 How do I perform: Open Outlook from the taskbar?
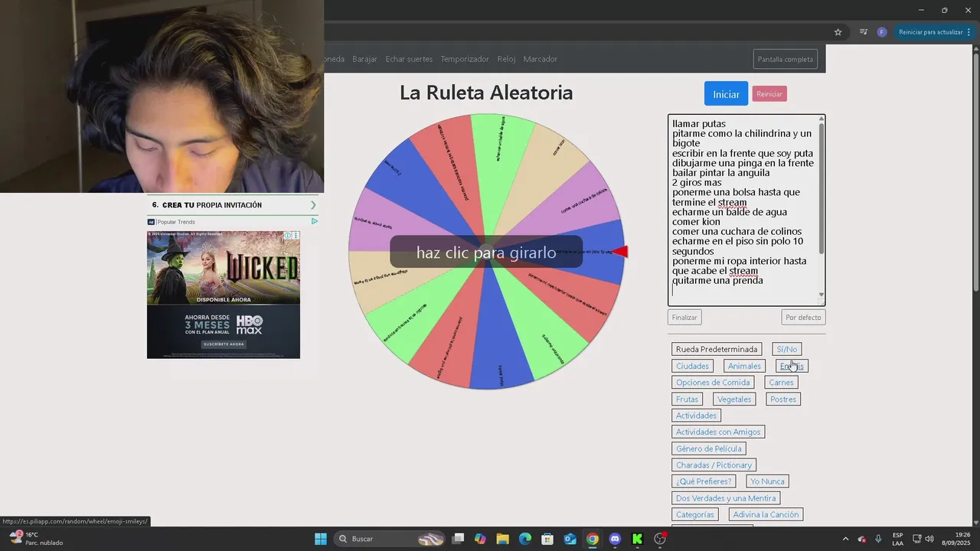570,539
